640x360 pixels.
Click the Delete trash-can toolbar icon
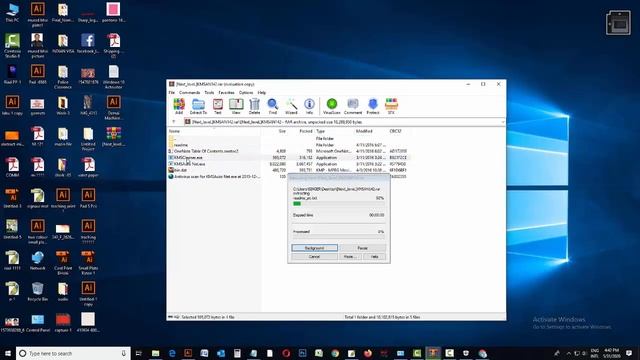coord(254,106)
